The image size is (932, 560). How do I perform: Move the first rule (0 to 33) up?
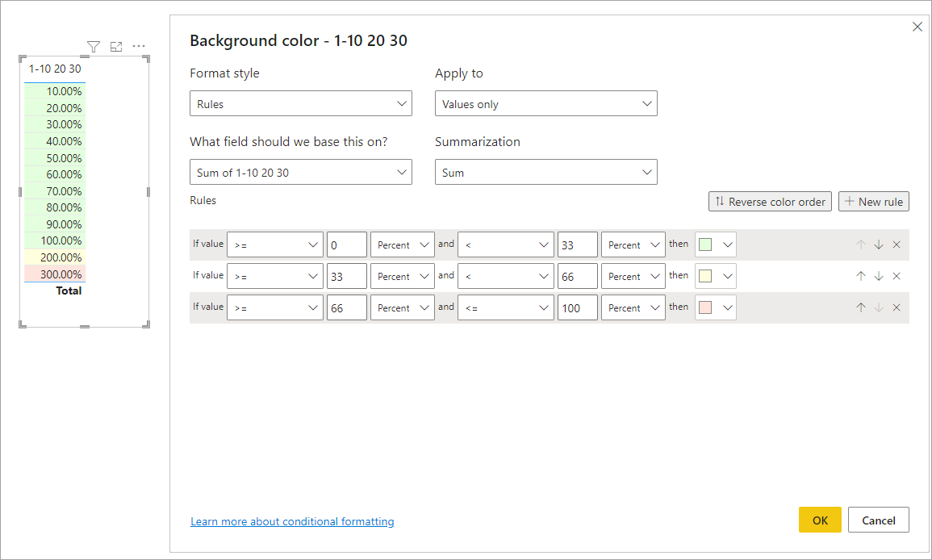coord(861,244)
